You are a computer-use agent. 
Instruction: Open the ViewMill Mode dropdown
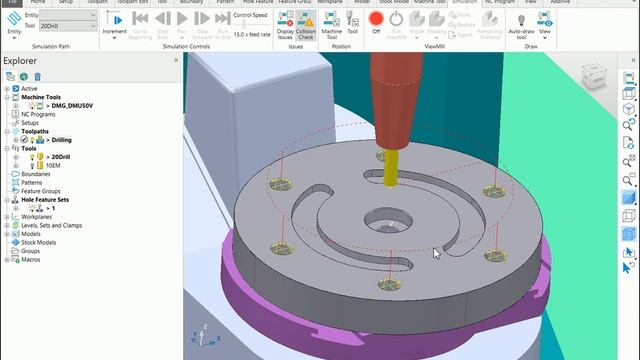(417, 25)
